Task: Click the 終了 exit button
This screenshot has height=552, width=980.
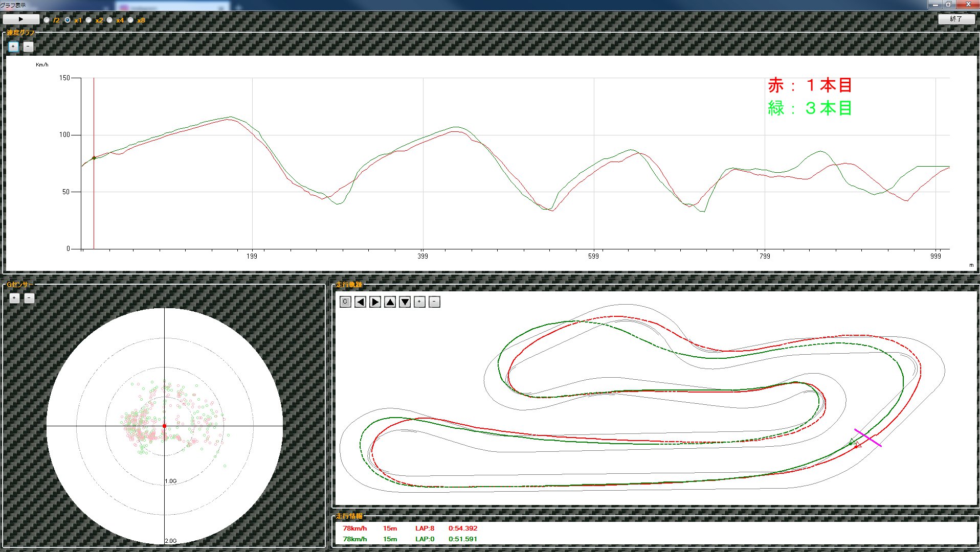Action: (x=955, y=19)
